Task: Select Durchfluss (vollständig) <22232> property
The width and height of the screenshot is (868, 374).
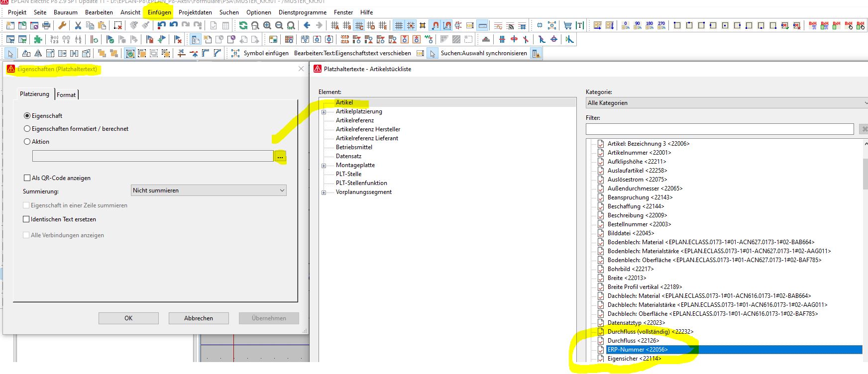Action: (x=651, y=332)
